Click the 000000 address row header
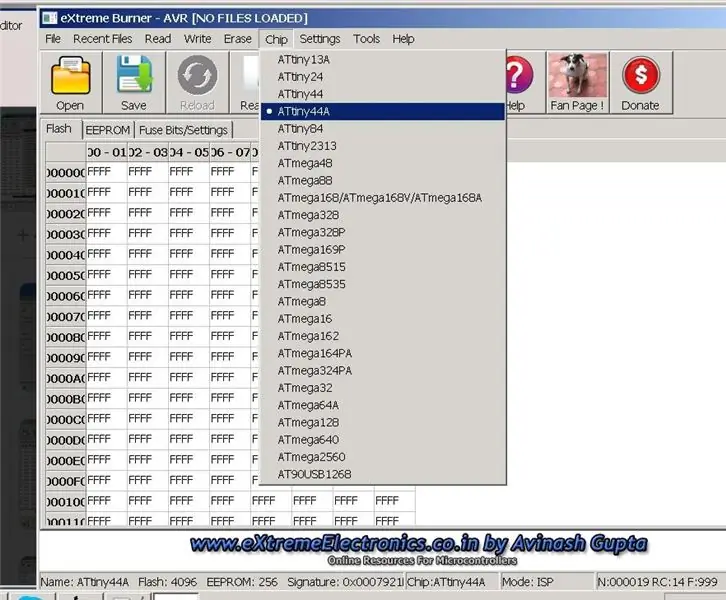 (x=66, y=173)
